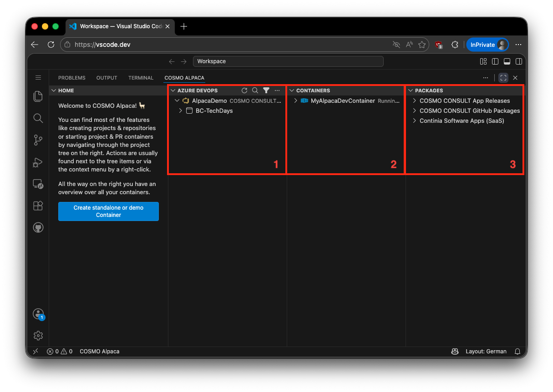Open Azure DevOps section more actions
The width and height of the screenshot is (553, 392).
[x=277, y=90]
